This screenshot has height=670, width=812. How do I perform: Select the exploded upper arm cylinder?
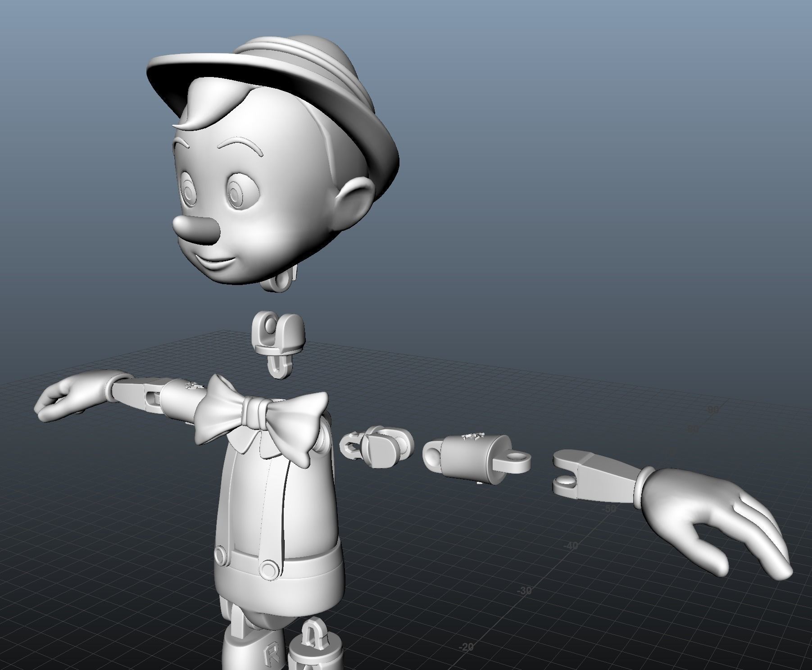[x=476, y=458]
